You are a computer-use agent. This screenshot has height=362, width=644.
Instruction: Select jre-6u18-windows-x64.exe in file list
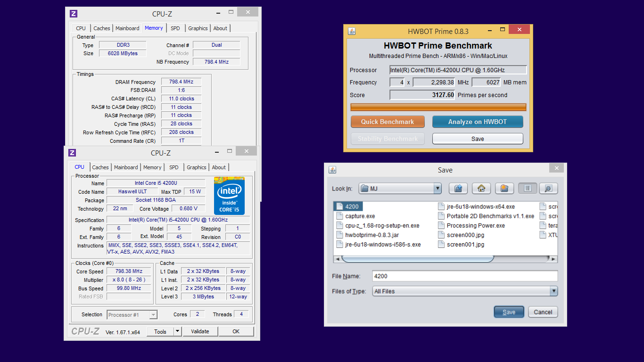click(481, 206)
